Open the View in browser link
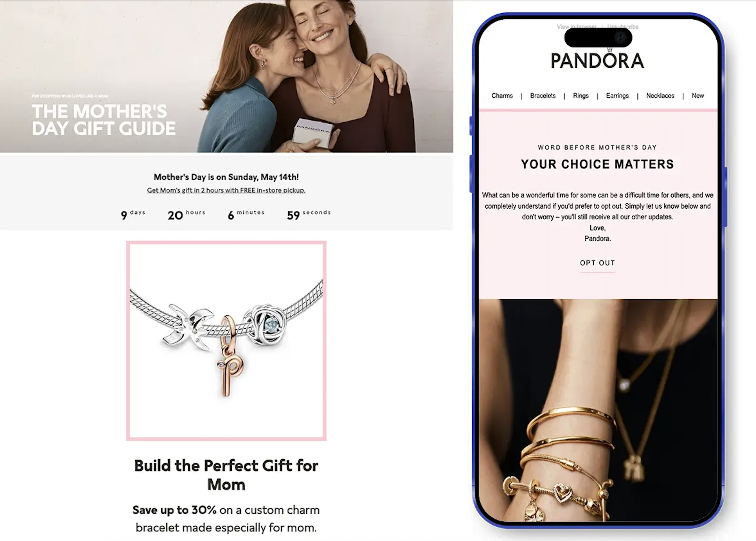Screen dimensions: 756x541 tap(576, 27)
